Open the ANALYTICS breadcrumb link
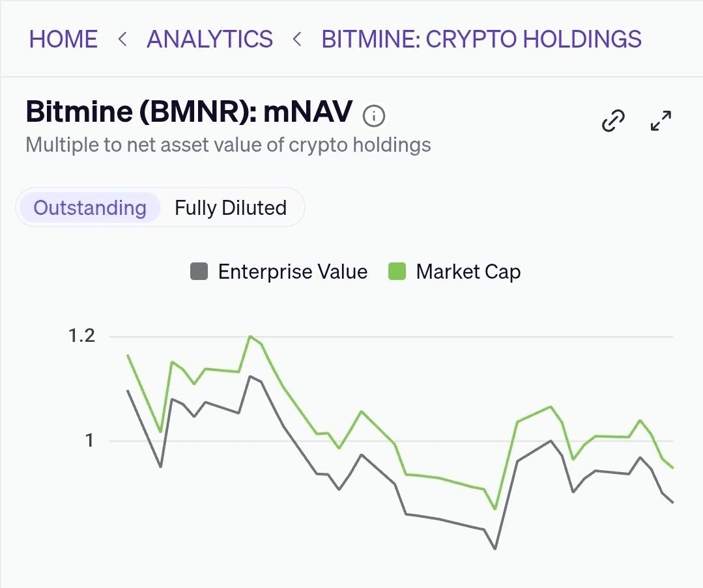703x588 pixels. pos(210,39)
